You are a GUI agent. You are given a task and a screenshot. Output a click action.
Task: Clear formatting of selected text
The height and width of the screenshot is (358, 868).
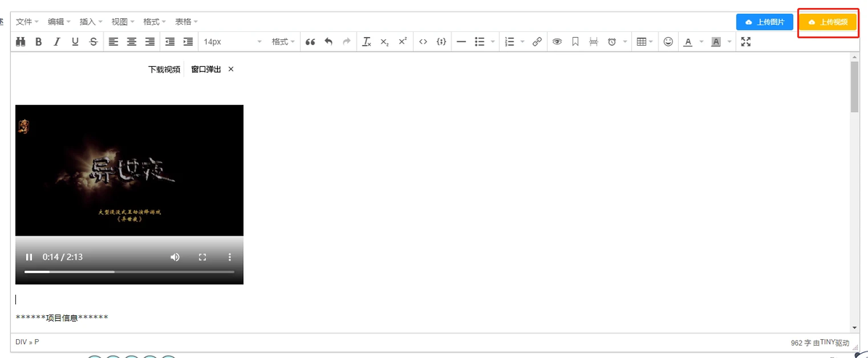click(x=366, y=41)
